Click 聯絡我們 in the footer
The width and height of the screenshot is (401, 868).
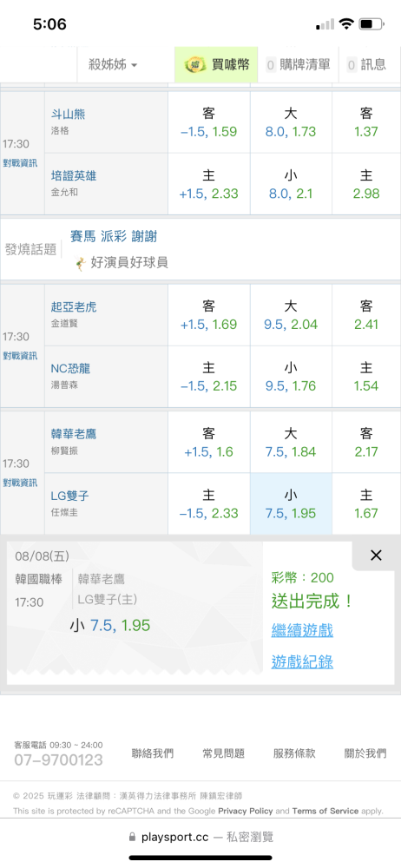pyautogui.click(x=152, y=753)
